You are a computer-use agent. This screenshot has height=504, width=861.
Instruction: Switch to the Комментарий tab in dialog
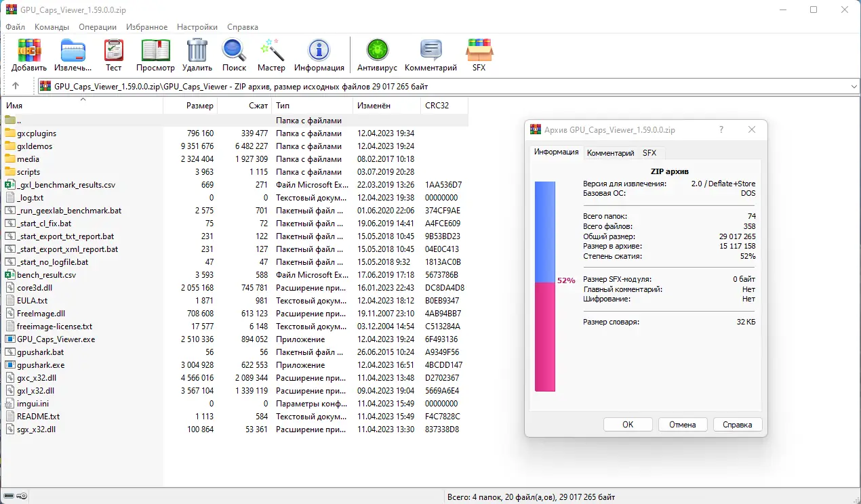click(x=610, y=153)
